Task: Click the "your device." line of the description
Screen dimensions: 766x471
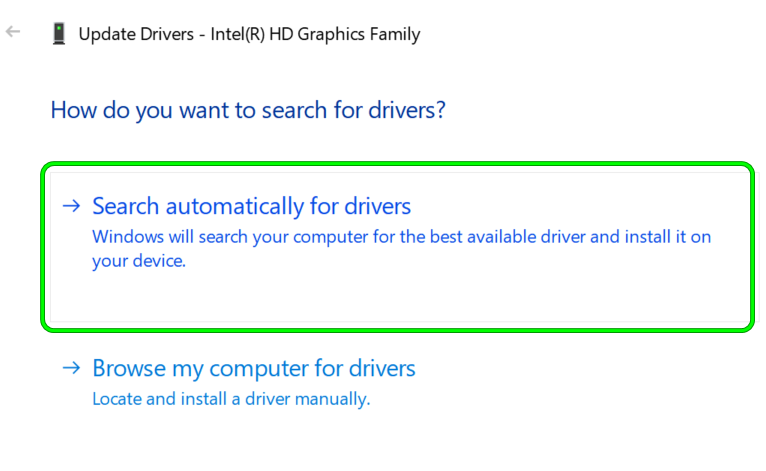Action: [139, 261]
